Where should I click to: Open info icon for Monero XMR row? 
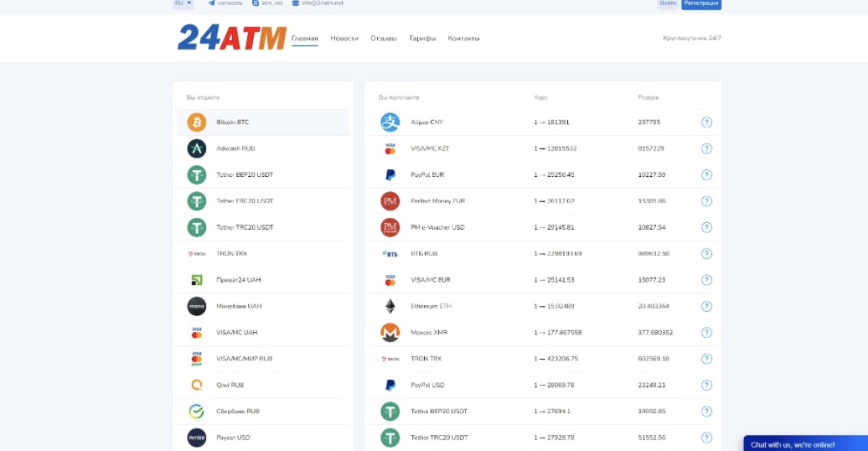(x=706, y=333)
